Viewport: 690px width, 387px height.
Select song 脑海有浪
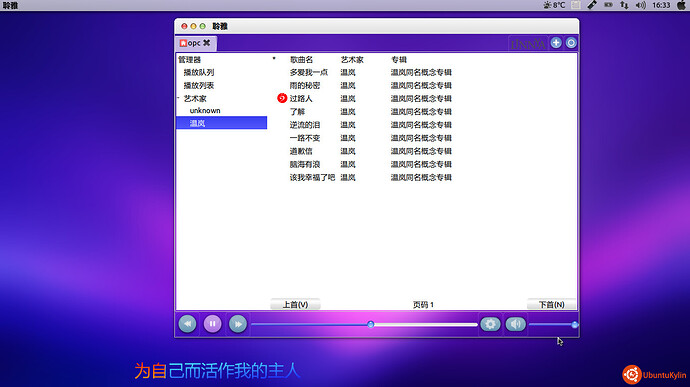click(305, 165)
